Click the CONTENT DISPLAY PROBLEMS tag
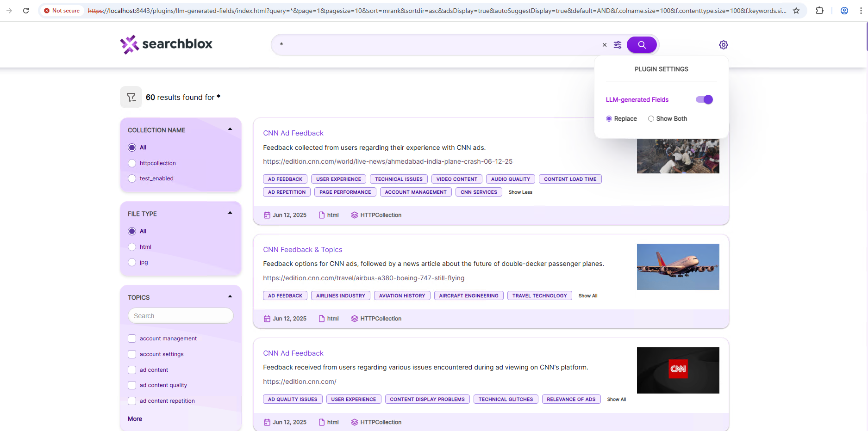868x431 pixels. [427, 399]
